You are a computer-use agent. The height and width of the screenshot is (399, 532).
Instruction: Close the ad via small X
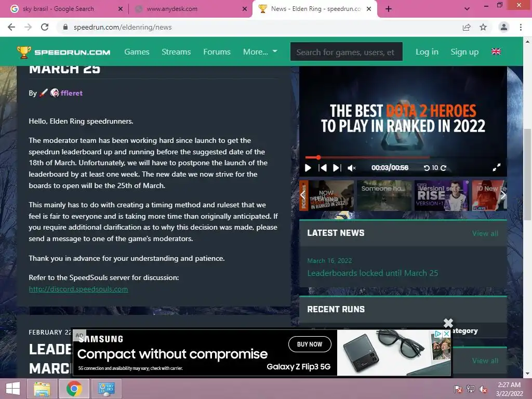point(447,334)
